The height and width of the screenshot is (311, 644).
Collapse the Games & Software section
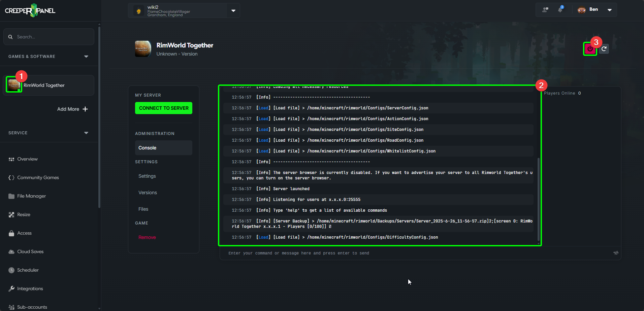coord(86,57)
